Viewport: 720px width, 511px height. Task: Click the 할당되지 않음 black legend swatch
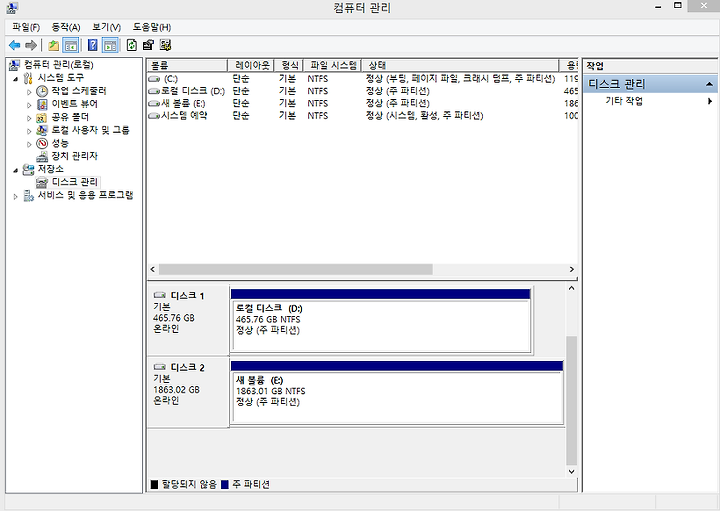tap(154, 484)
